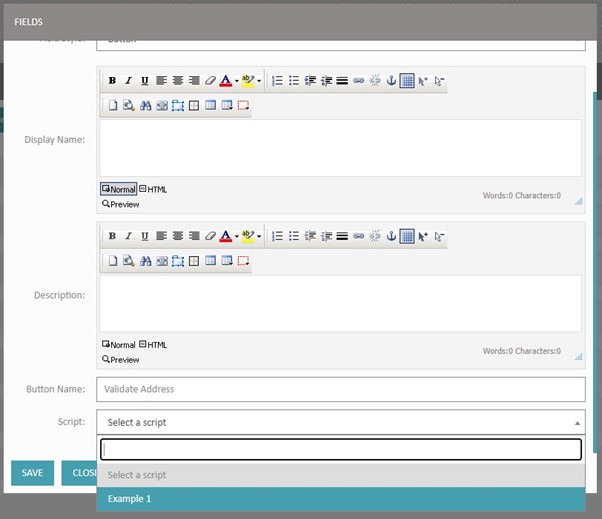Insert hyperlink in Display Name editor
Viewport: 602px width, 519px height.
pyautogui.click(x=358, y=81)
